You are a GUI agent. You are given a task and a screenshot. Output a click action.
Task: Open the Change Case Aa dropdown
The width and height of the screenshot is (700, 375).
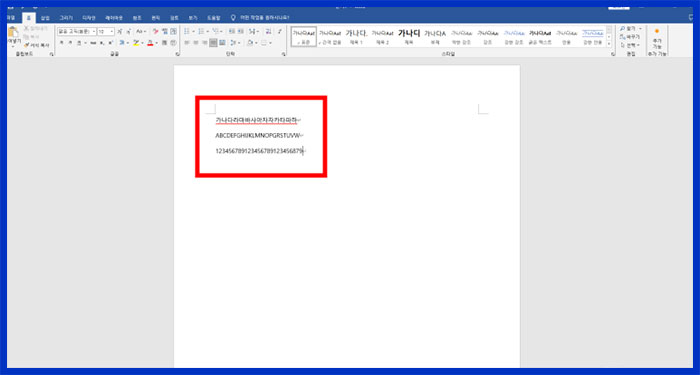(141, 31)
